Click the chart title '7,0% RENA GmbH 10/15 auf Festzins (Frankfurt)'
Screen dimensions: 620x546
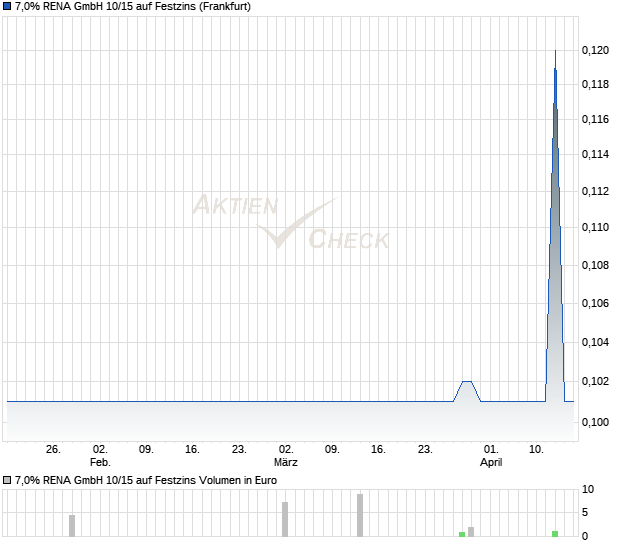tap(133, 6)
